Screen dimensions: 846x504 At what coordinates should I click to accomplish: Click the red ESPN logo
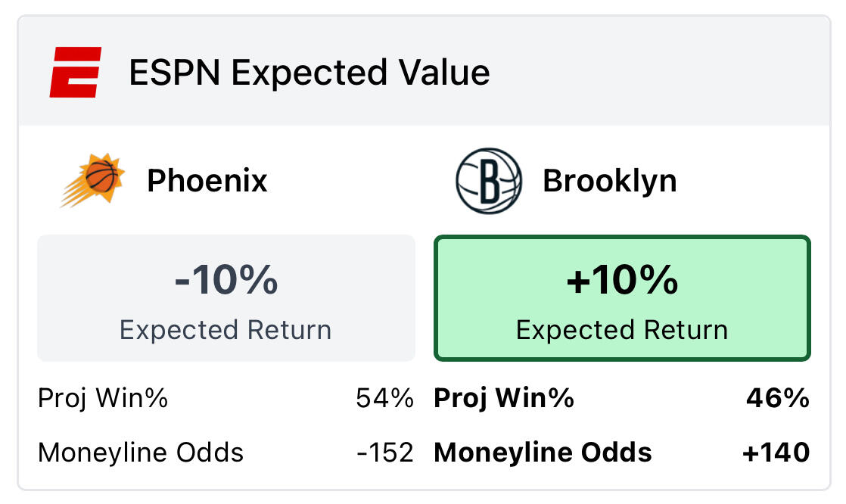pos(75,73)
